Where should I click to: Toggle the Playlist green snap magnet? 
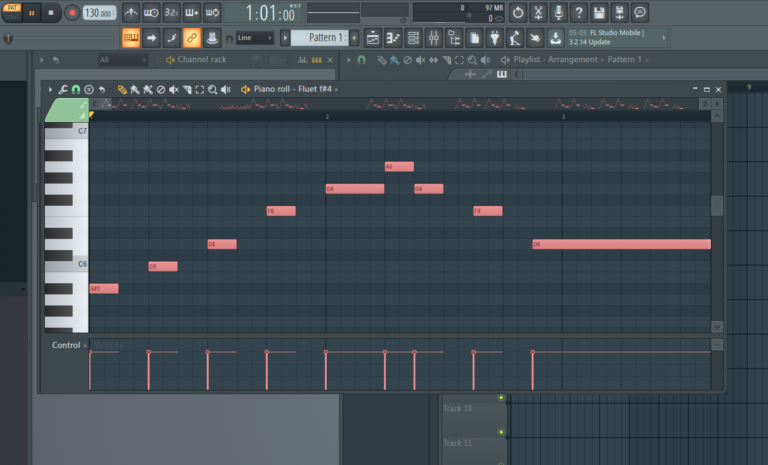click(361, 60)
